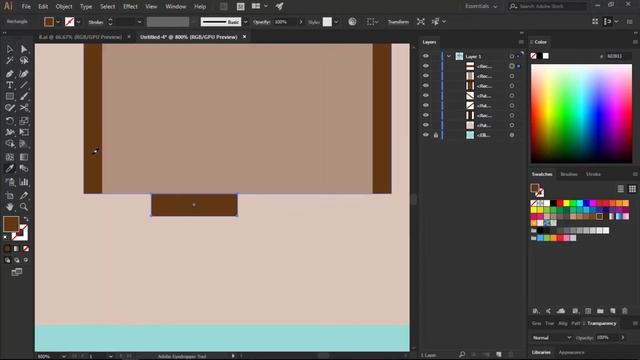The height and width of the screenshot is (360, 640).
Task: Open fill color dropdown in control bar
Action: pyautogui.click(x=58, y=22)
